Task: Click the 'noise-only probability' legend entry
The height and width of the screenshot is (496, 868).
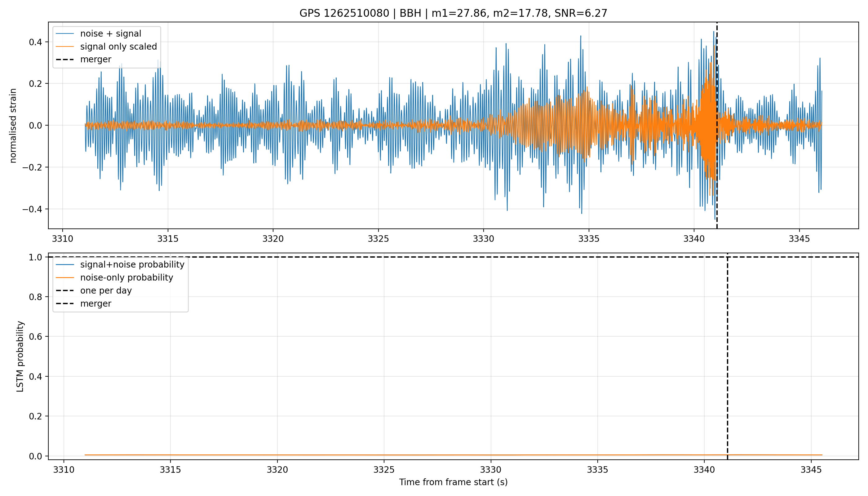Action: click(x=127, y=277)
